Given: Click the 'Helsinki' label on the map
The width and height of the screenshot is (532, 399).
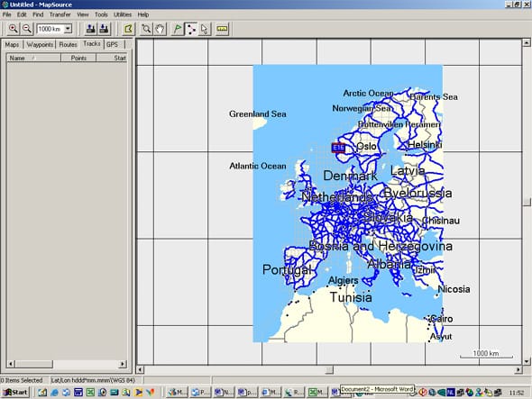Looking at the screenshot, I should 425,145.
